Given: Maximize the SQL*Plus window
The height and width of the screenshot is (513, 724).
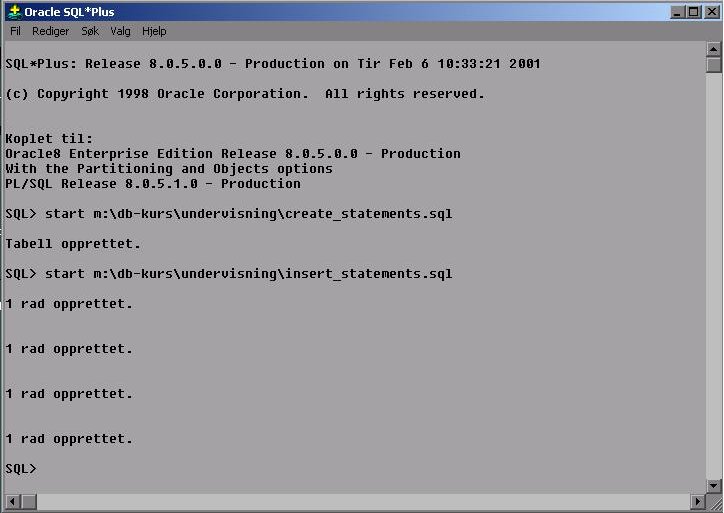Looking at the screenshot, I should (694, 12).
